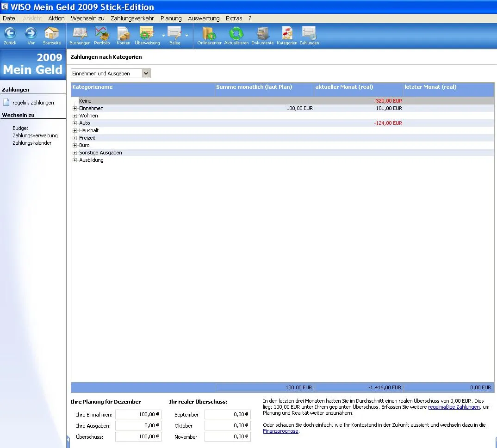Open the Kategorien toolbar icon

point(287,34)
